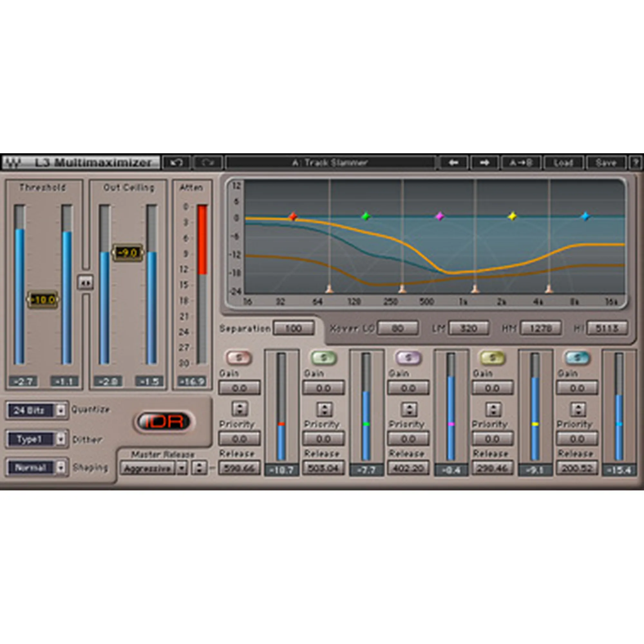Viewport: 644px width, 644px height.
Task: Click the red band -10.7 attenuation readout
Action: pos(281,470)
